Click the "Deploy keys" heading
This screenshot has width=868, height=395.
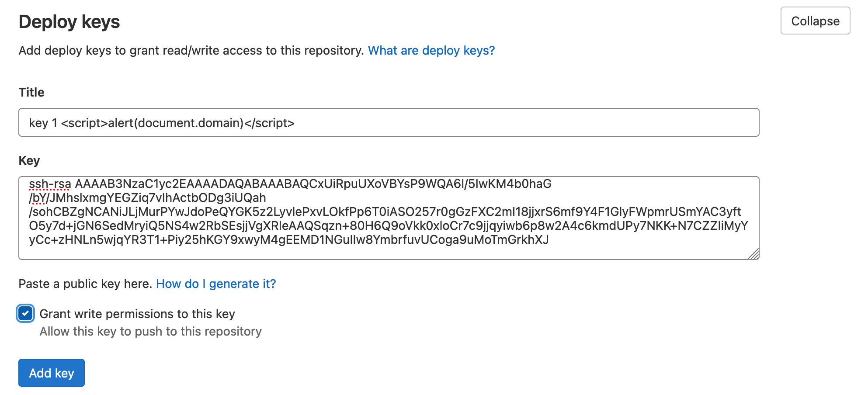click(69, 22)
